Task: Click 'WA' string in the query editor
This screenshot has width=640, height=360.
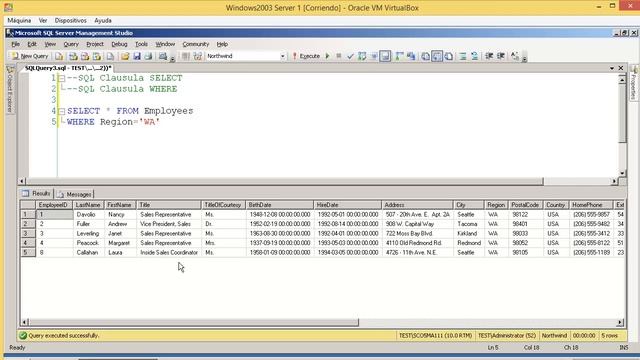Action: pos(149,122)
